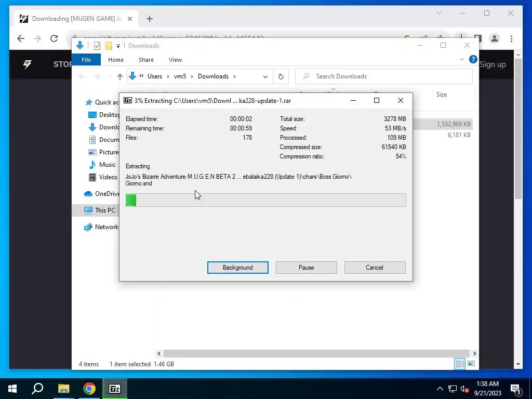Open Windows taskbar search
This screenshot has height=399, width=532.
tap(37, 389)
